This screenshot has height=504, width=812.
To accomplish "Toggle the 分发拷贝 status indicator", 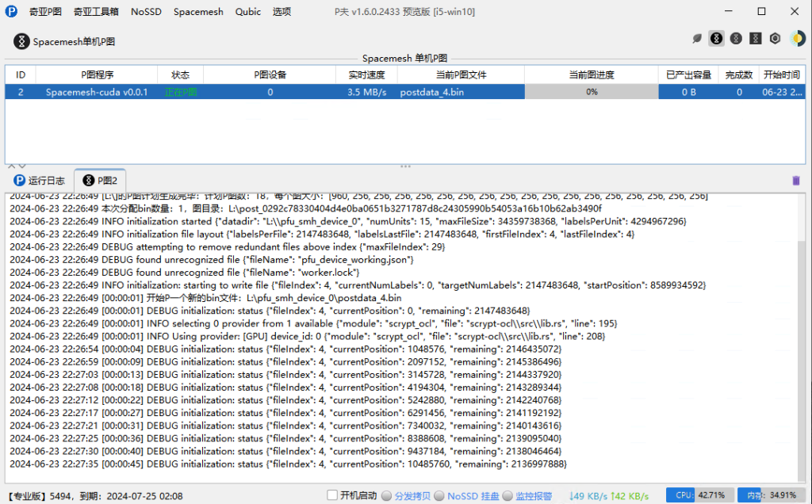I will (x=387, y=496).
